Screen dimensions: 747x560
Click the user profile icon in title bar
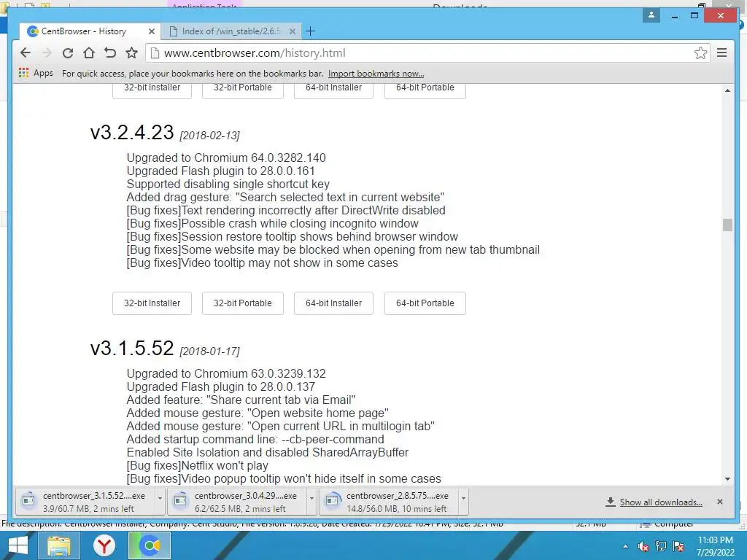(651, 15)
